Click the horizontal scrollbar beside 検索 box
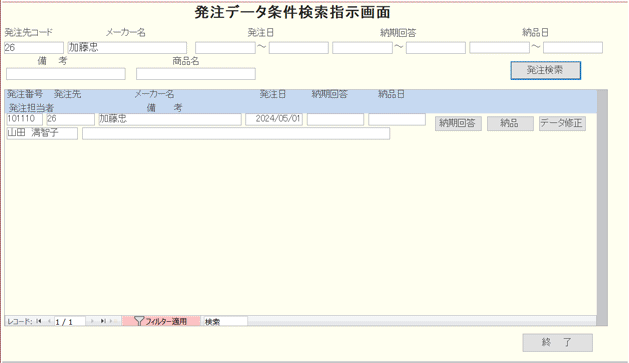Viewport: 629px width, 363px height. 422,321
